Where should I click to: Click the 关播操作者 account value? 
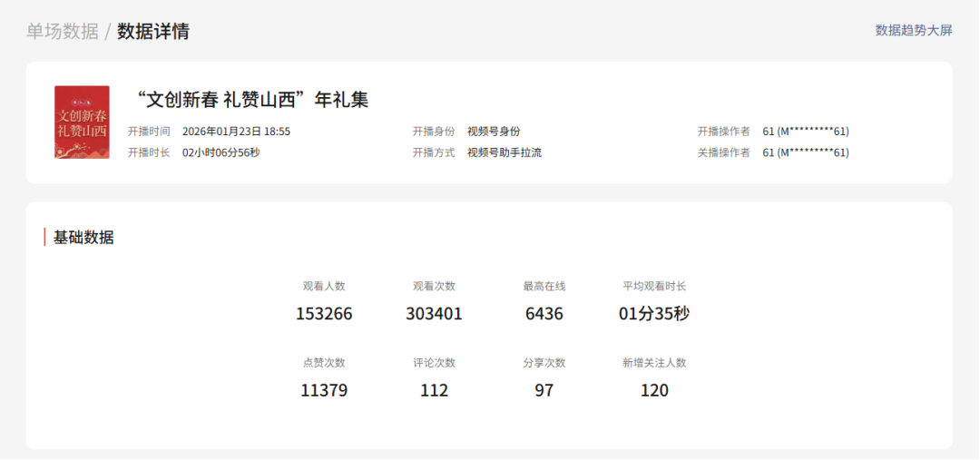click(x=805, y=152)
